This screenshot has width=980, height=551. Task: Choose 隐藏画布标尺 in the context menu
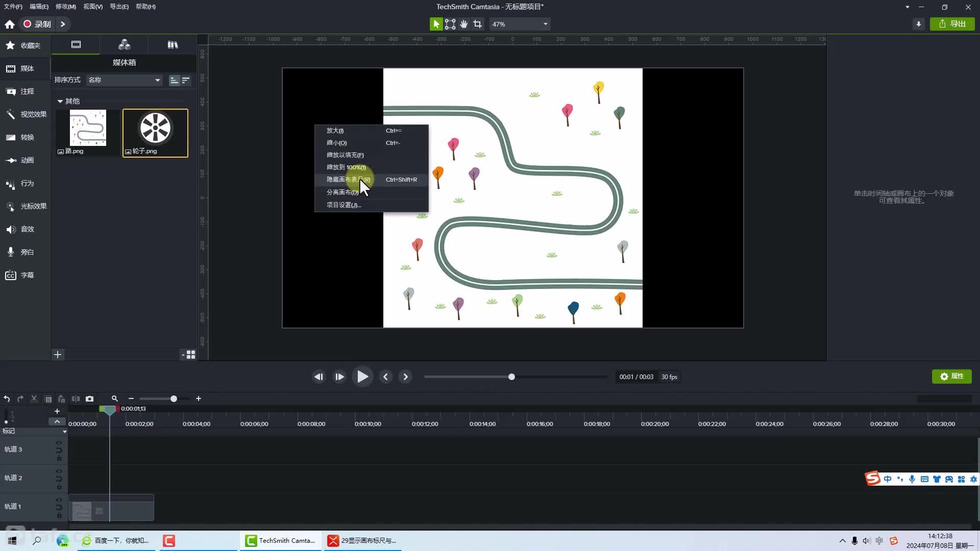click(372, 180)
